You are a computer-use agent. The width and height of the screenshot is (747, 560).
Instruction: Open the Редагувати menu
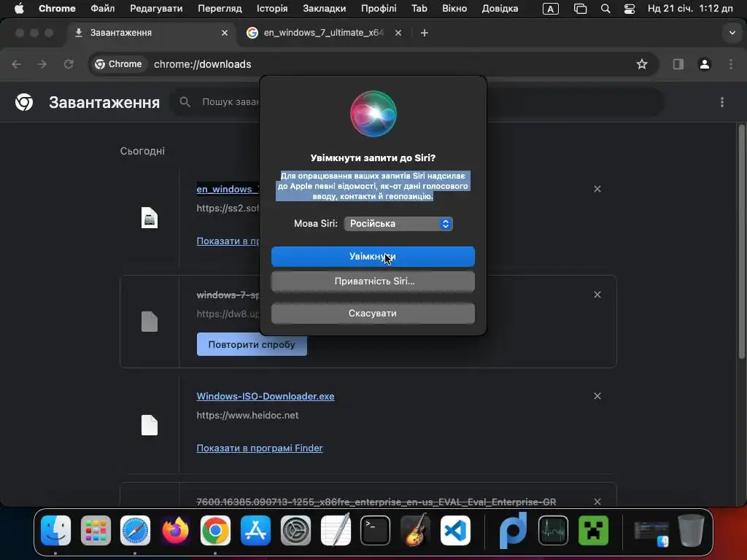156,9
